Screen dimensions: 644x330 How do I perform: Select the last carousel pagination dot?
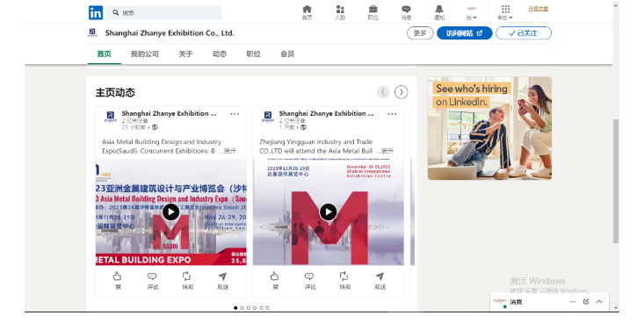[x=267, y=308]
